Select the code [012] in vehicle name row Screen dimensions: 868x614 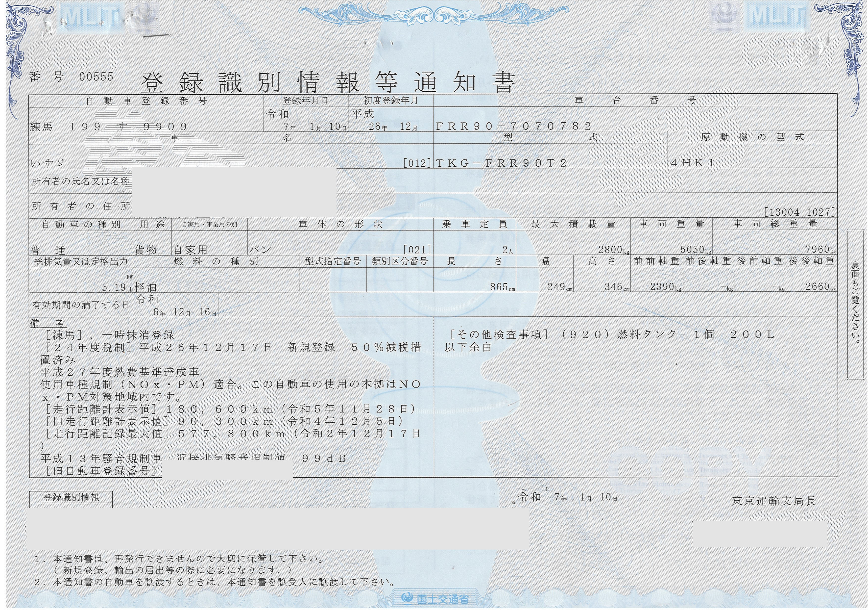point(417,163)
